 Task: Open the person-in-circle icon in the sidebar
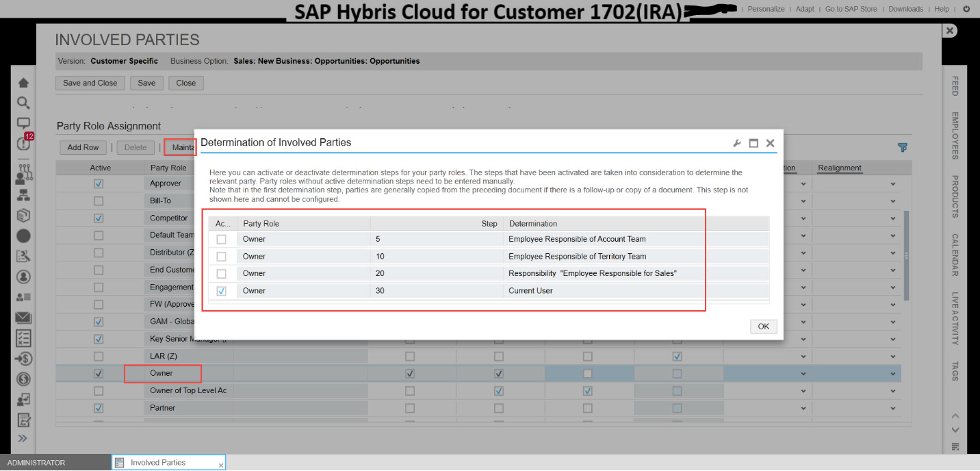pos(23,277)
